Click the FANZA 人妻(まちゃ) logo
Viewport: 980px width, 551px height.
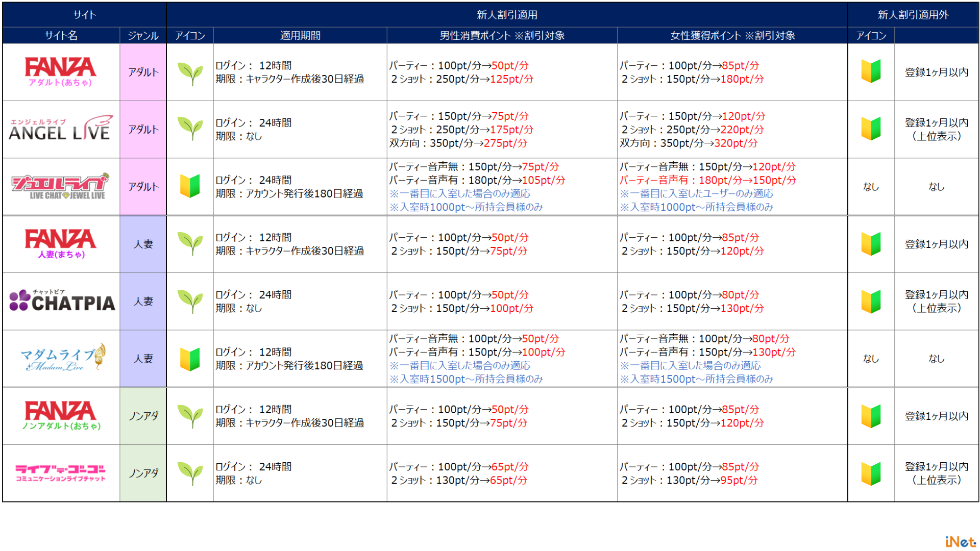coord(60,244)
